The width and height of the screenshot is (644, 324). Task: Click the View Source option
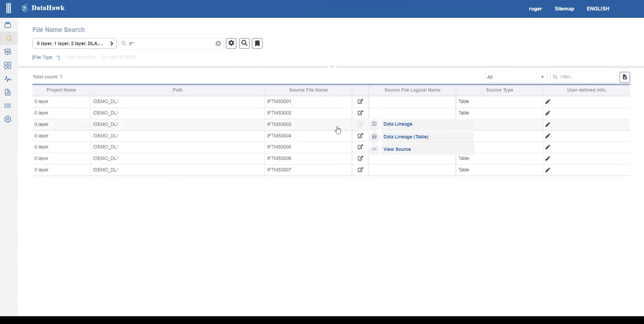pyautogui.click(x=397, y=149)
